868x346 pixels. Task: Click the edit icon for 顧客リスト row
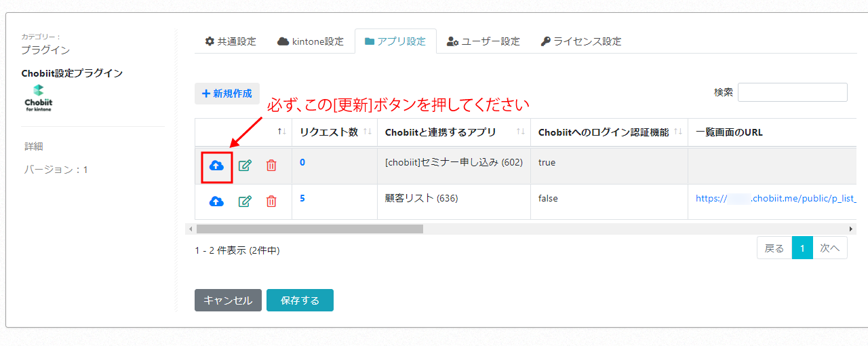tap(245, 201)
